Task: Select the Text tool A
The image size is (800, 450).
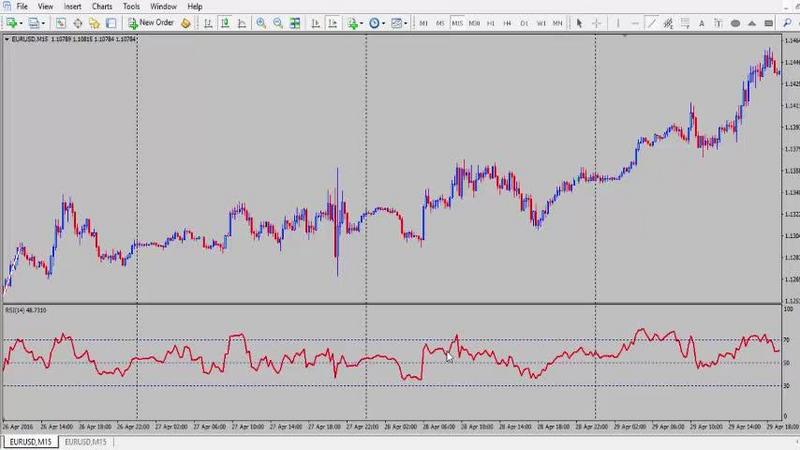Action: (702, 23)
